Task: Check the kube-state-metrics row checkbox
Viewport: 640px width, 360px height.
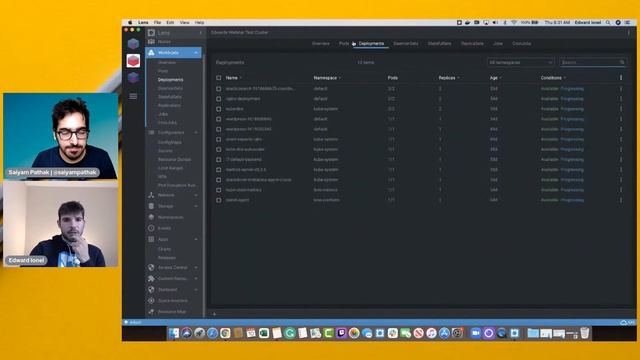Action: 219,190
